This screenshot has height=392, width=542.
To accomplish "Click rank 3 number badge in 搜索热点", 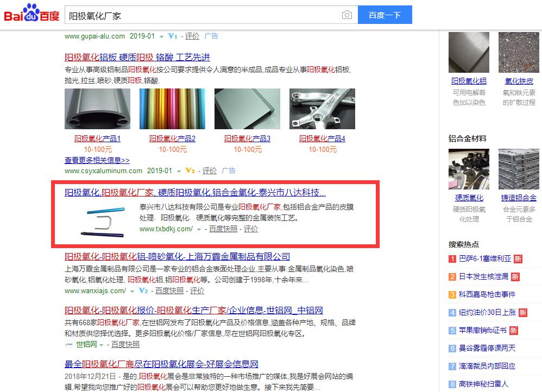I will [452, 295].
